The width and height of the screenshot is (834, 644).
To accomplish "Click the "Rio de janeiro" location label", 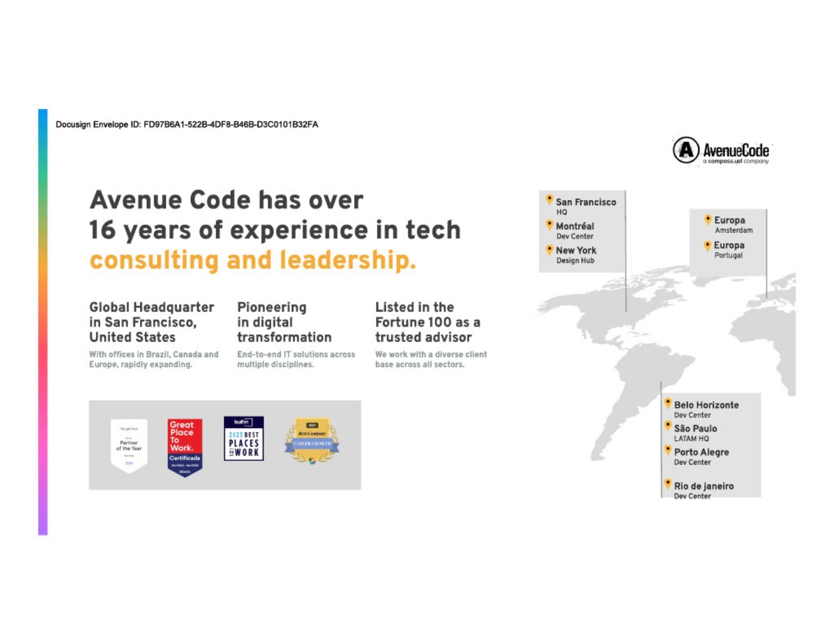I will (x=704, y=486).
